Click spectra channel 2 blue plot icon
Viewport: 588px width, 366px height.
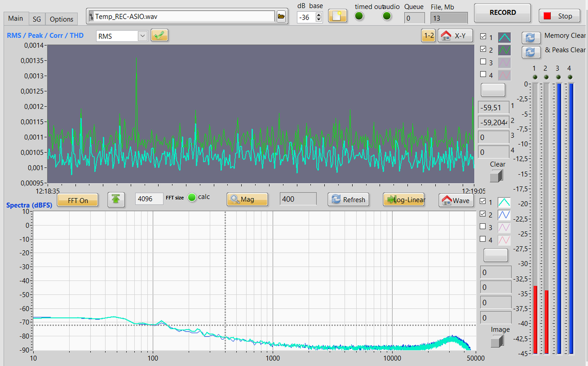(x=504, y=215)
